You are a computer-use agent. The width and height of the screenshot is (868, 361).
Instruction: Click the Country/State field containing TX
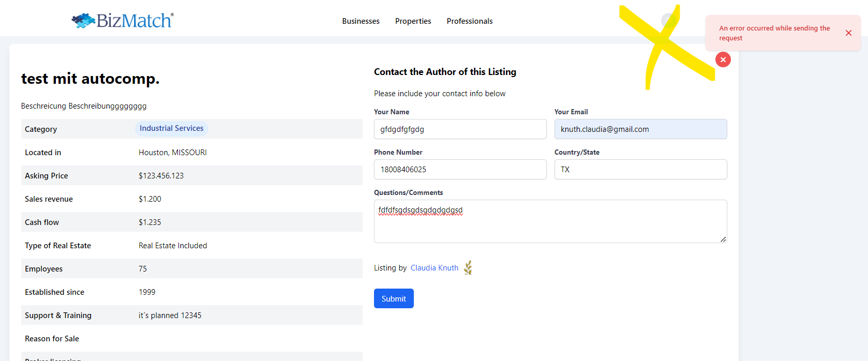tap(640, 170)
